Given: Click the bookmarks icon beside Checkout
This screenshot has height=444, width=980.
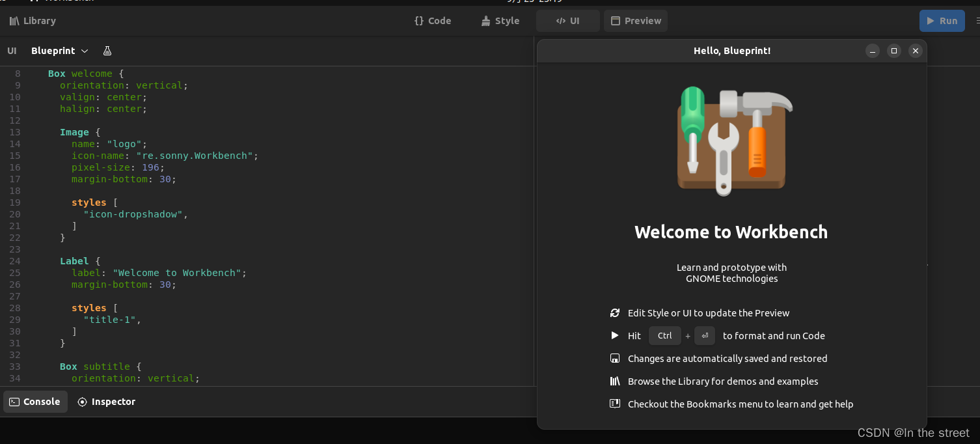Looking at the screenshot, I should (615, 404).
